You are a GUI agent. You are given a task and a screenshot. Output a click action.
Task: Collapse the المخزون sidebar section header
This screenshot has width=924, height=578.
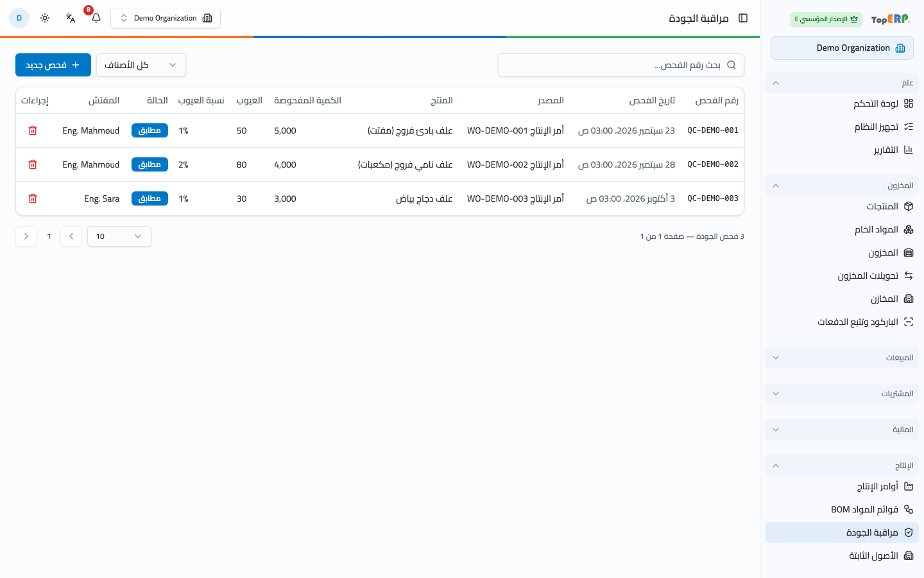pos(842,186)
